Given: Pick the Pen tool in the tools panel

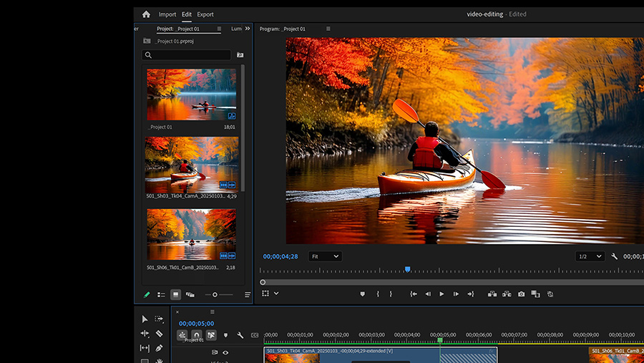Looking at the screenshot, I should pyautogui.click(x=159, y=348).
